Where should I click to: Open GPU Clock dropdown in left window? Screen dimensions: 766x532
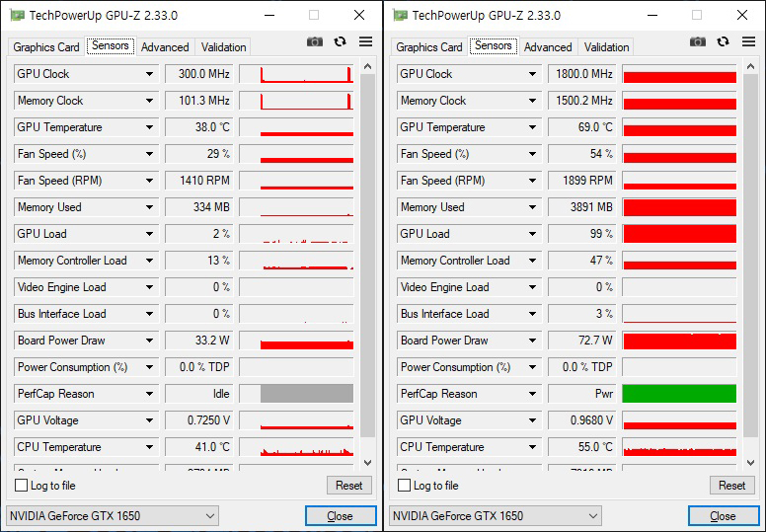149,74
